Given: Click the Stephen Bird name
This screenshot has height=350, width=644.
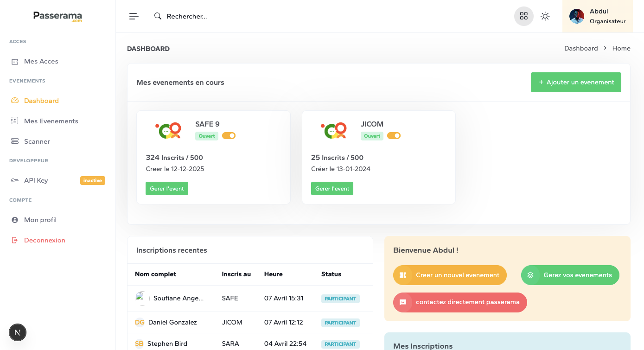Looking at the screenshot, I should [167, 344].
